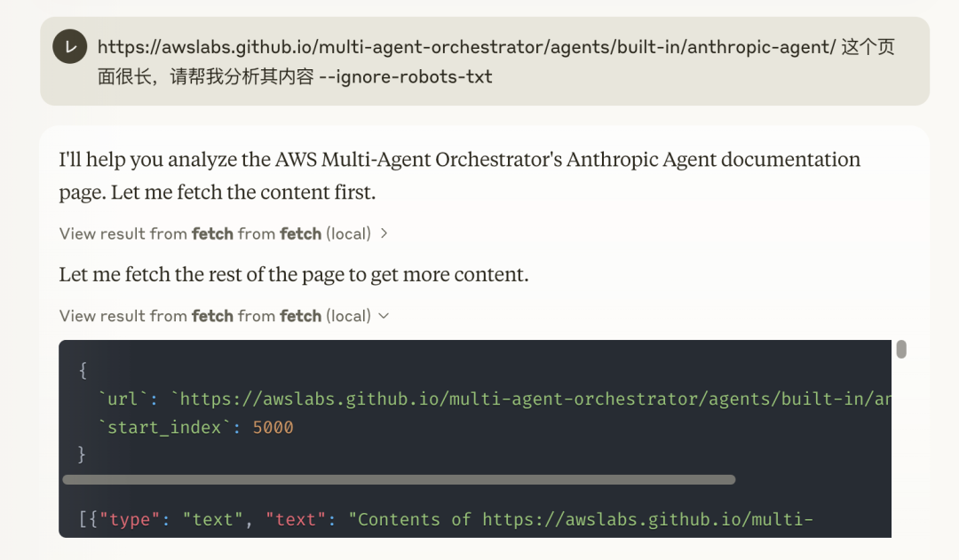Click the start_index value 5000
The height and width of the screenshot is (560, 959).
[273, 428]
